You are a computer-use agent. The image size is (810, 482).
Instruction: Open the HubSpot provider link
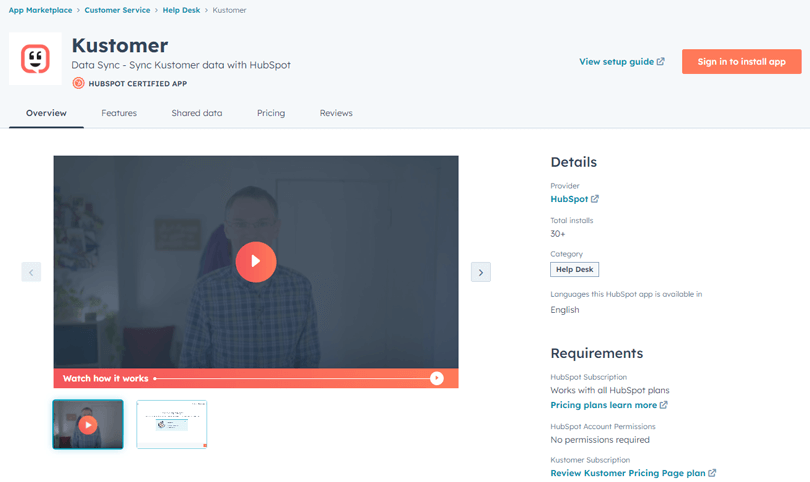tap(569, 199)
